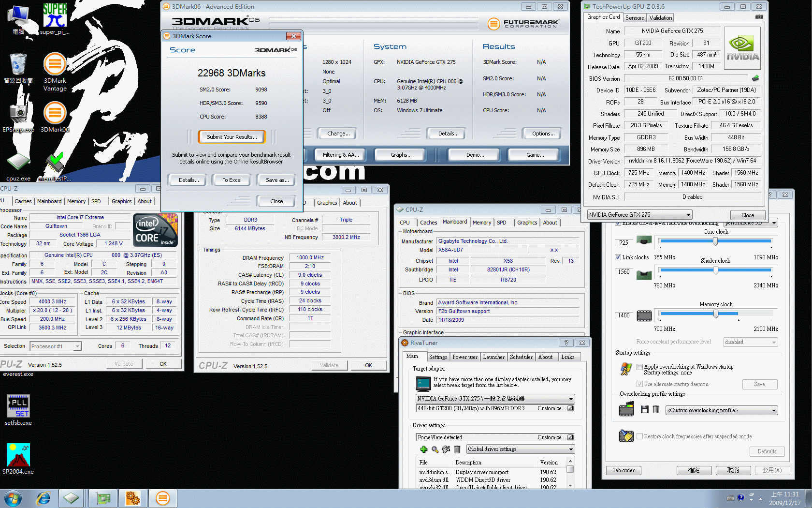Click the Game button in 3DMark06
The image size is (812, 508).
[x=535, y=155]
